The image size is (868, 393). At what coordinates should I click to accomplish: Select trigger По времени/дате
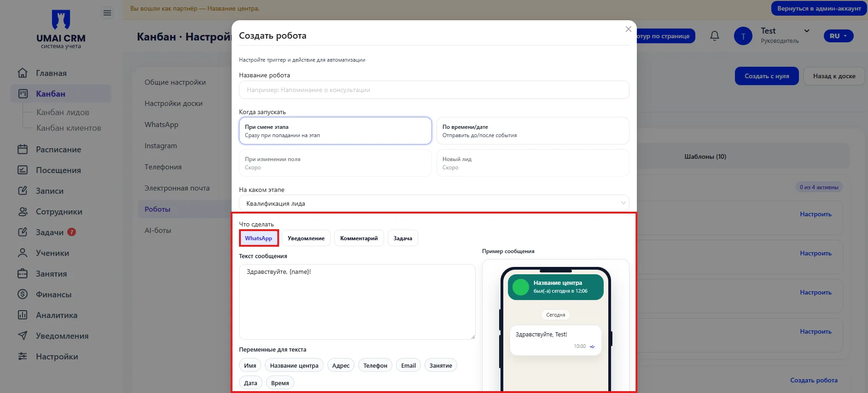(533, 131)
